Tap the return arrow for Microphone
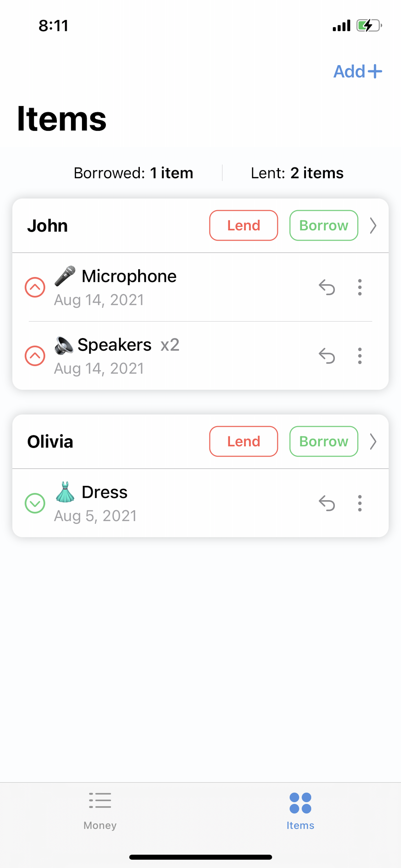 [326, 287]
